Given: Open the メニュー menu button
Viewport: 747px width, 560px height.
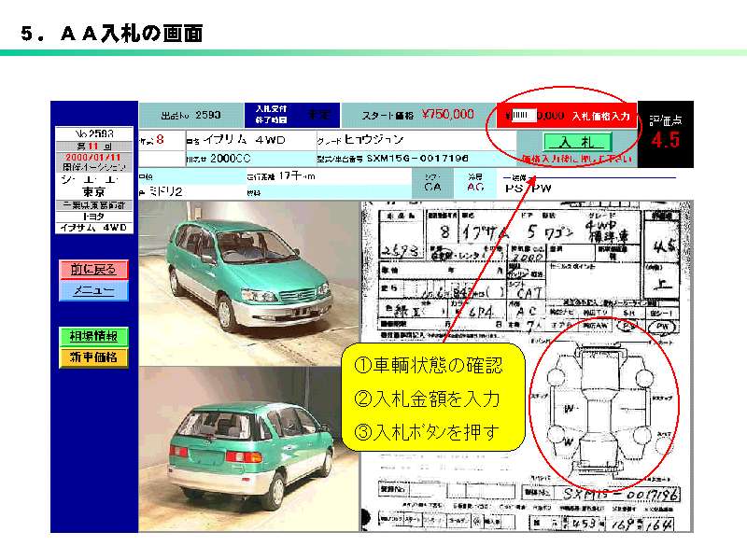Looking at the screenshot, I should point(93,291).
